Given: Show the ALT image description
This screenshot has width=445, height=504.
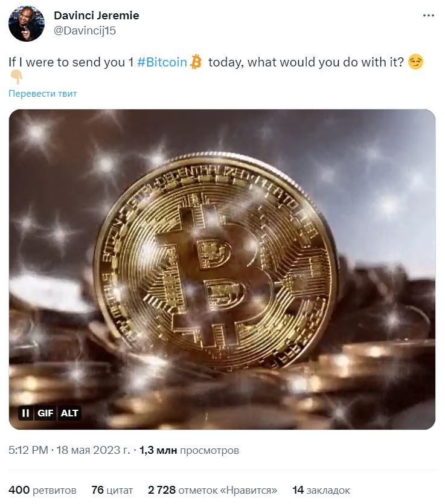Looking at the screenshot, I should (x=69, y=413).
